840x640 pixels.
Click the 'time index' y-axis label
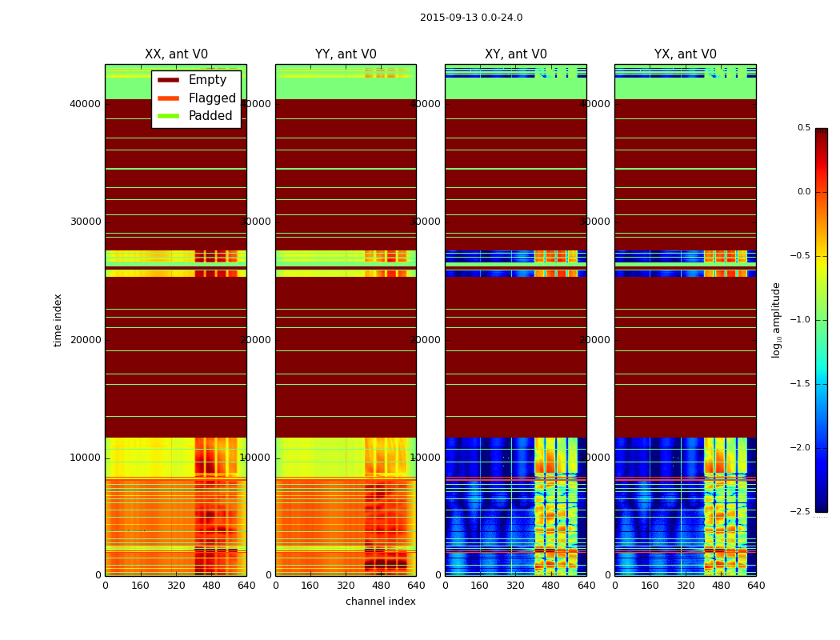point(58,320)
